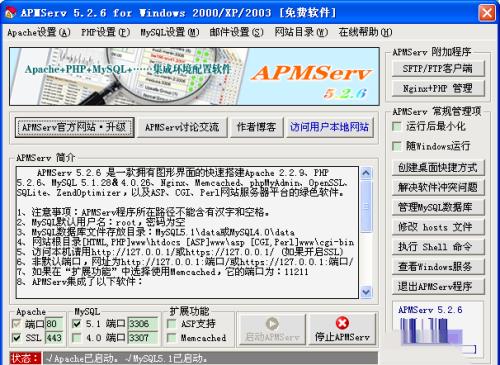
Task: Click the scrollbar thumb in the 简介 box
Action: tap(366, 206)
